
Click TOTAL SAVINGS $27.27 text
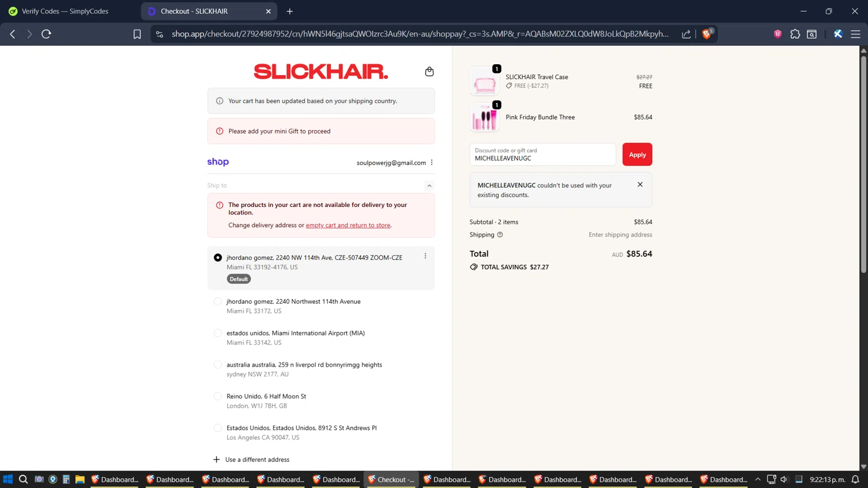pyautogui.click(x=514, y=267)
